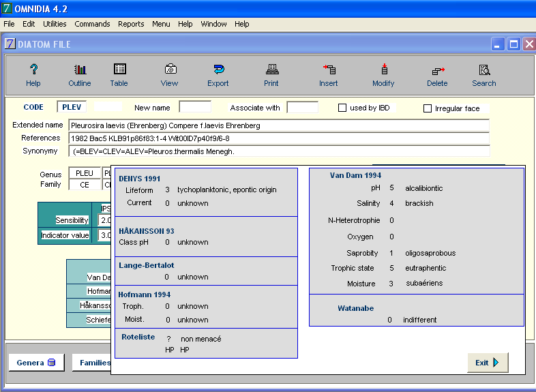Click the Genera button
Viewport: 536px width, 392px height.
(x=36, y=363)
